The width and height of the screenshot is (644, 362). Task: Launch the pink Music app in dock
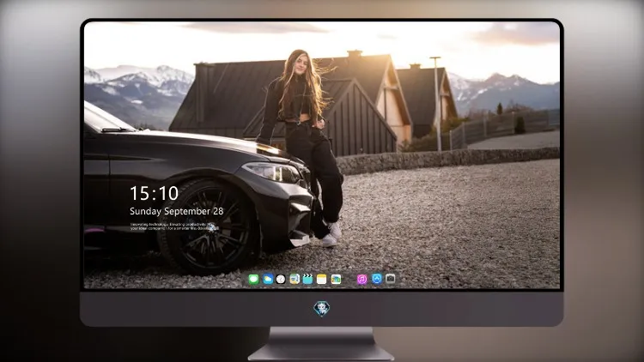tap(361, 279)
